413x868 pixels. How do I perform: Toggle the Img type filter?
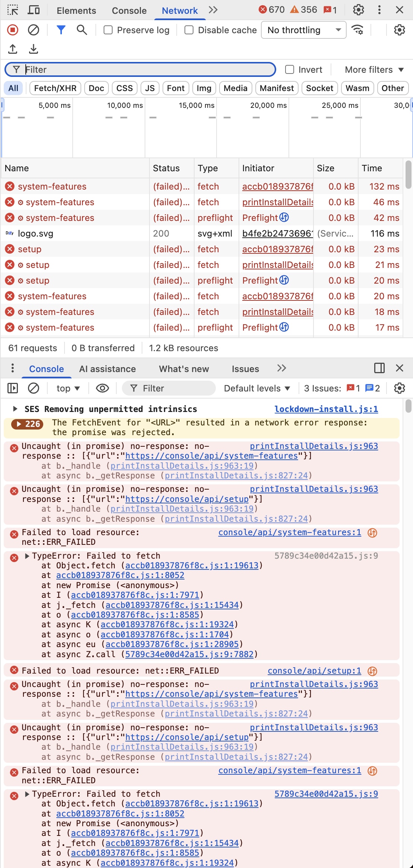[204, 88]
